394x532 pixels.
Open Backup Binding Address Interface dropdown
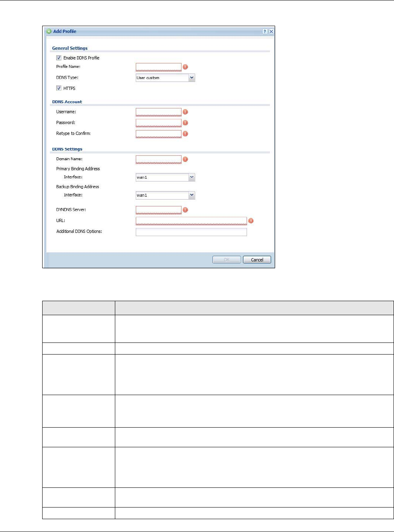pos(192,195)
